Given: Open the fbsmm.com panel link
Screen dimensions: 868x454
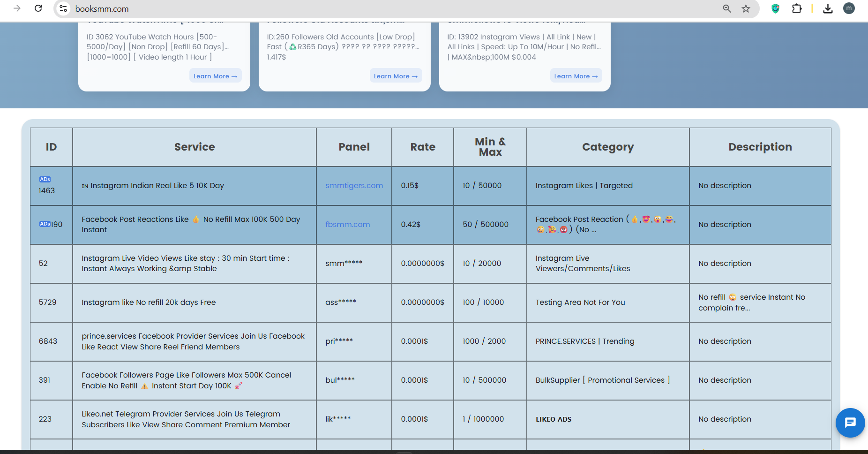Looking at the screenshot, I should tap(347, 225).
